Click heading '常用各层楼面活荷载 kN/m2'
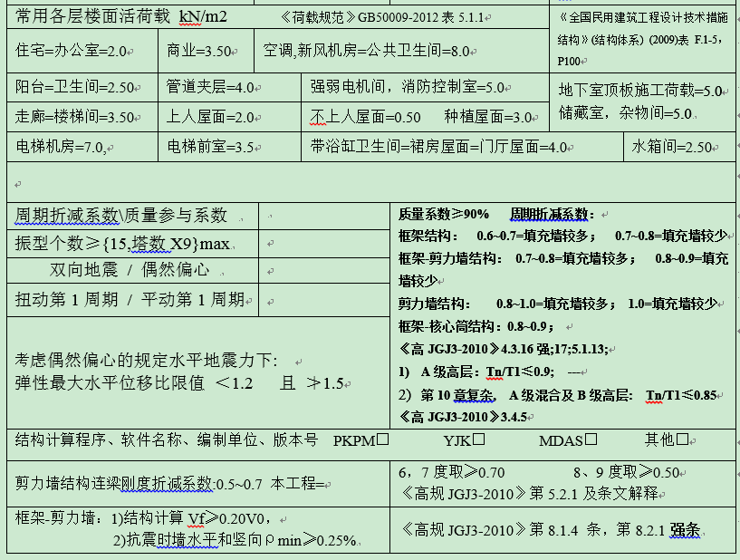 click(x=121, y=17)
